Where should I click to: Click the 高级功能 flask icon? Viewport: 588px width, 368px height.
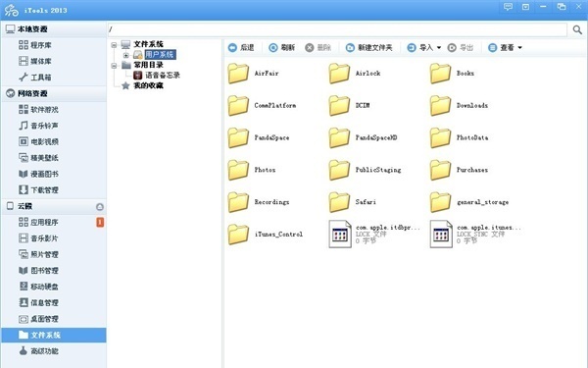click(x=24, y=351)
